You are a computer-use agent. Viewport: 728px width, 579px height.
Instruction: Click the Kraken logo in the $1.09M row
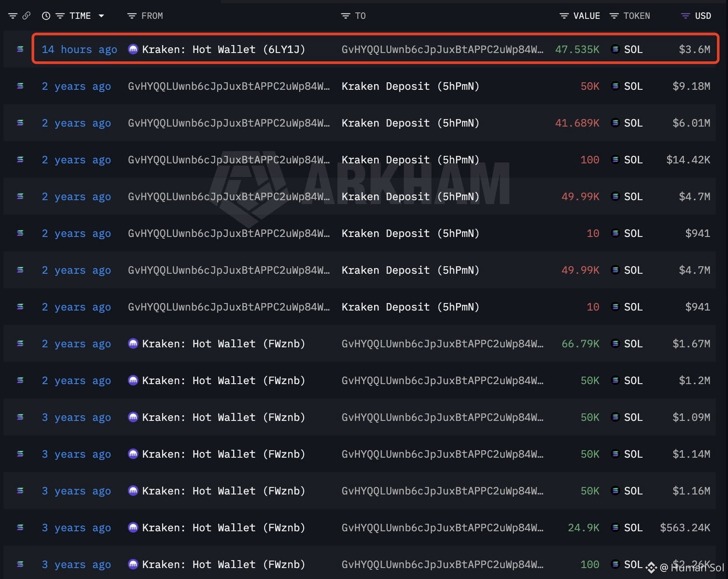[133, 417]
